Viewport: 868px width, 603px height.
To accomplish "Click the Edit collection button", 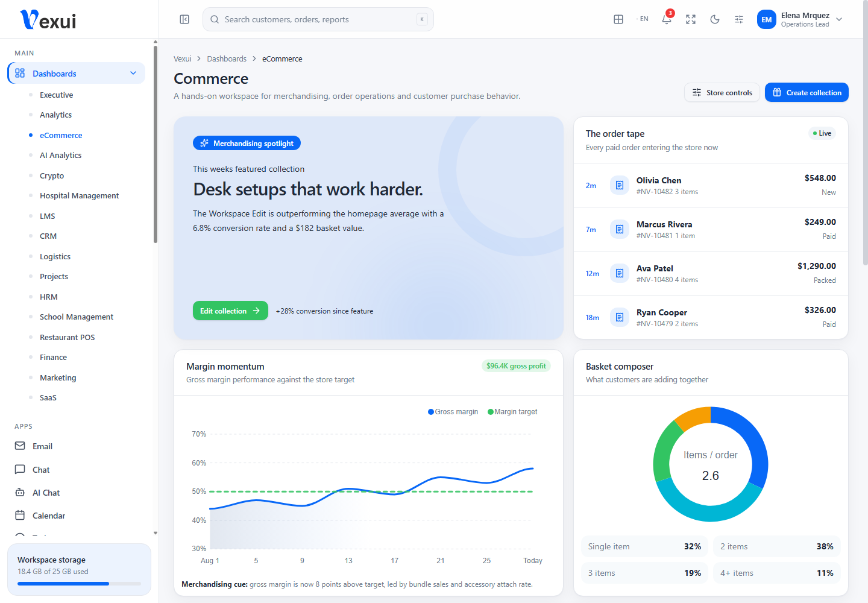I will [x=230, y=311].
